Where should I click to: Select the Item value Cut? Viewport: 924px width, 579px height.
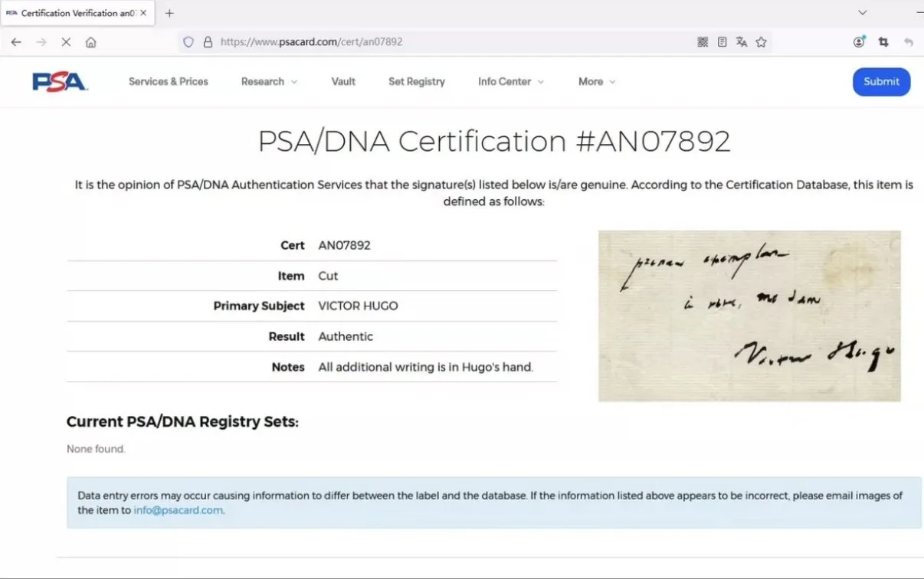pos(328,276)
